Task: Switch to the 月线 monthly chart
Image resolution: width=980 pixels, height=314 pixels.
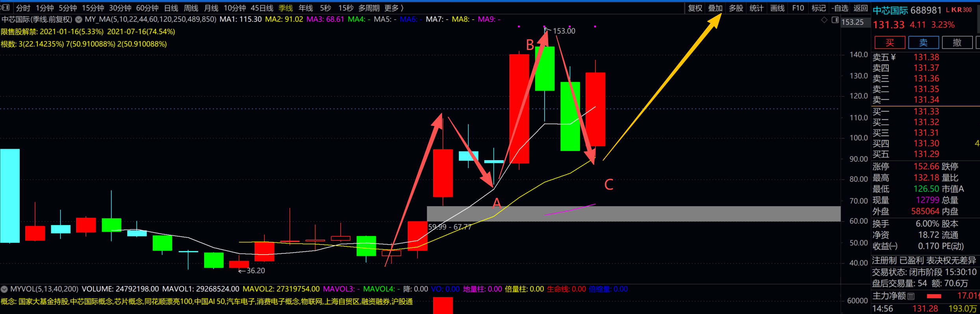Action: 211,8
